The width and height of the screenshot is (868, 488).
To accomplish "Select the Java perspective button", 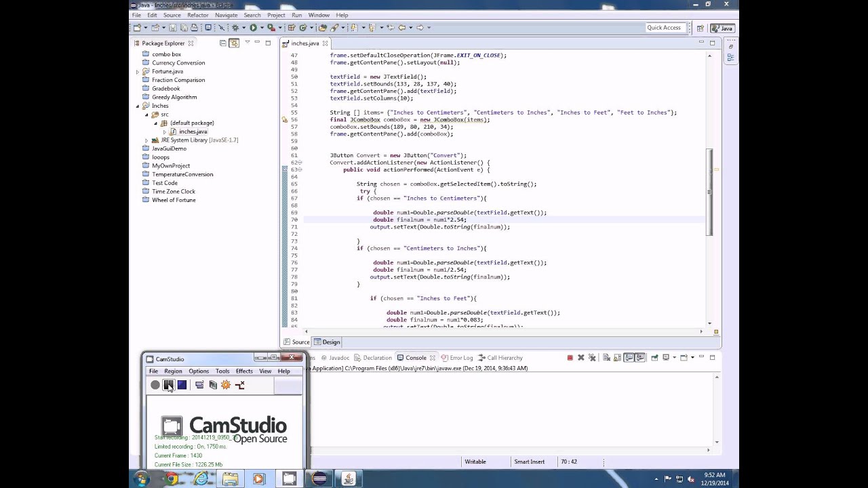I will point(722,28).
